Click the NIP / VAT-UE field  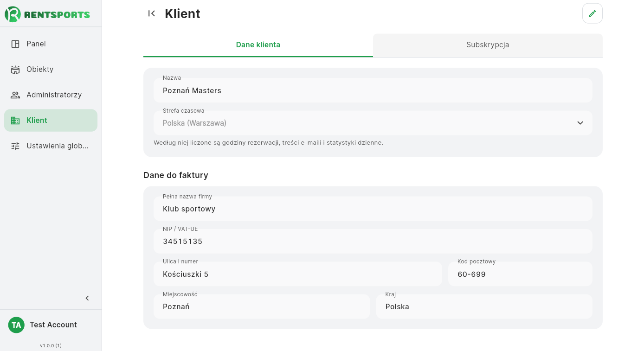pos(373,241)
